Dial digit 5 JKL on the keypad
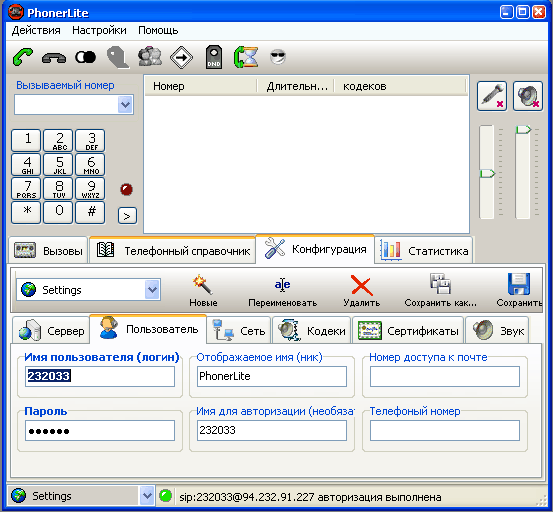The height and width of the screenshot is (512, 553). (x=58, y=164)
